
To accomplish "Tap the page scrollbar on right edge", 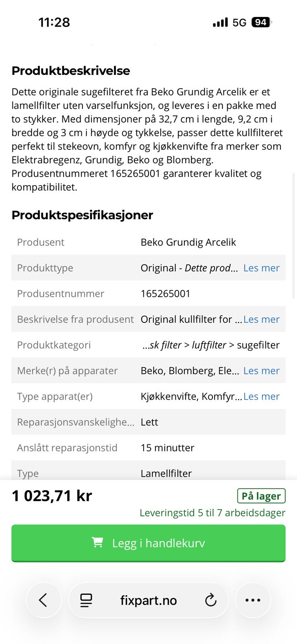I will point(294,235).
